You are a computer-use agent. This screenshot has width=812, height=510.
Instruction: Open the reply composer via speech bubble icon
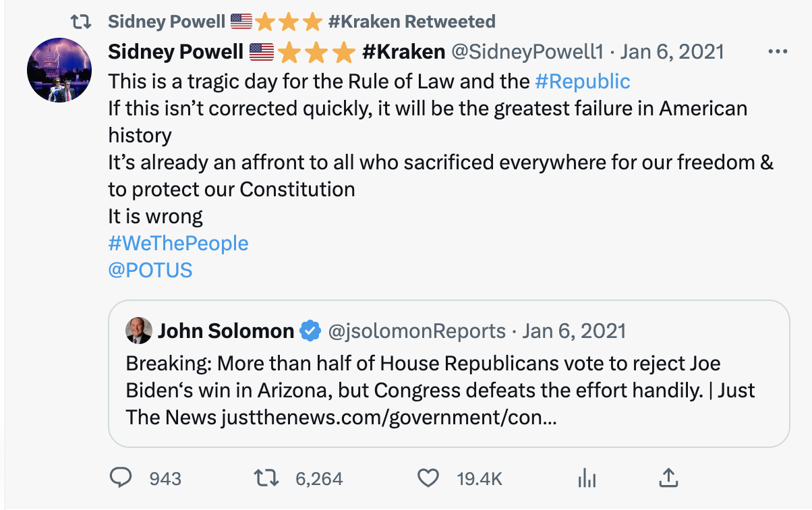click(121, 478)
